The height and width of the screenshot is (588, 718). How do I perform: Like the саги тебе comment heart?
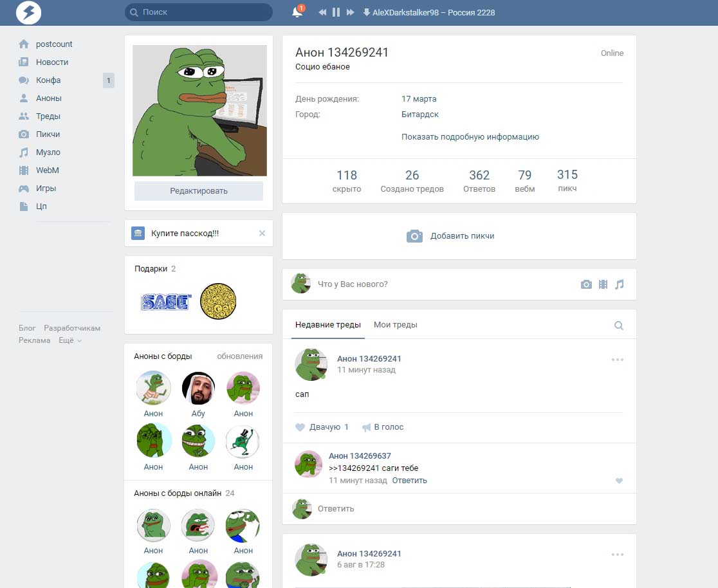click(x=619, y=481)
